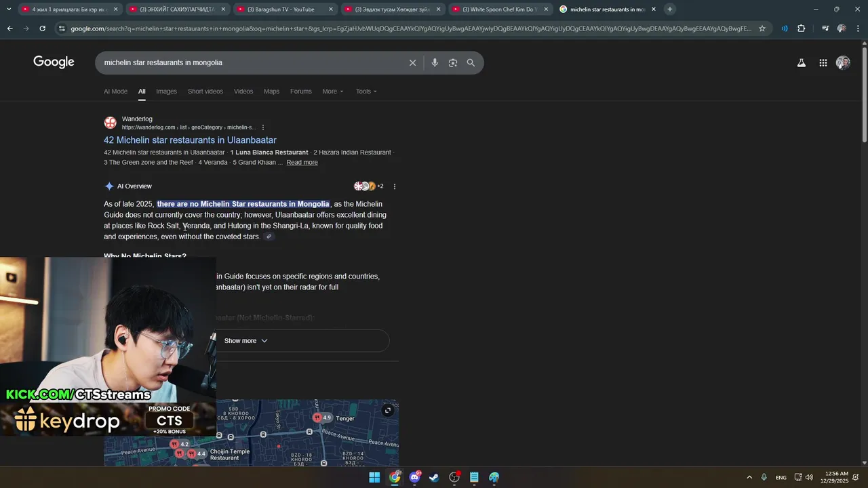Image resolution: width=868 pixels, height=488 pixels.
Task: Open the new tab with plus button
Action: click(x=669, y=9)
